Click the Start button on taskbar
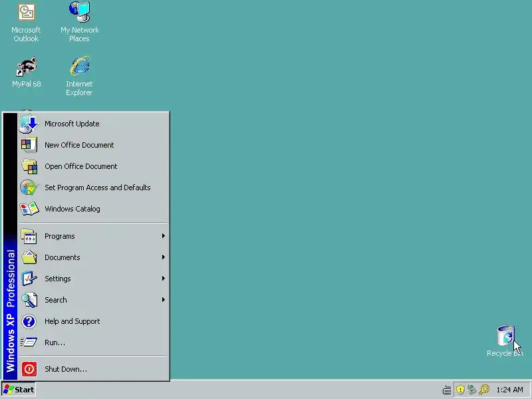Image resolution: width=532 pixels, height=399 pixels. click(19, 390)
